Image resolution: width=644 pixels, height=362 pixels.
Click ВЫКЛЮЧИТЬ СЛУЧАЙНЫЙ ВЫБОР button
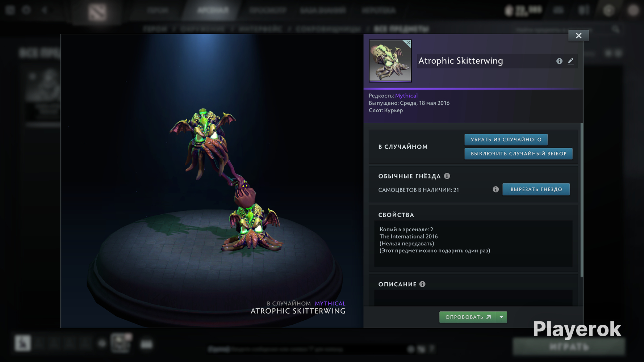(518, 153)
